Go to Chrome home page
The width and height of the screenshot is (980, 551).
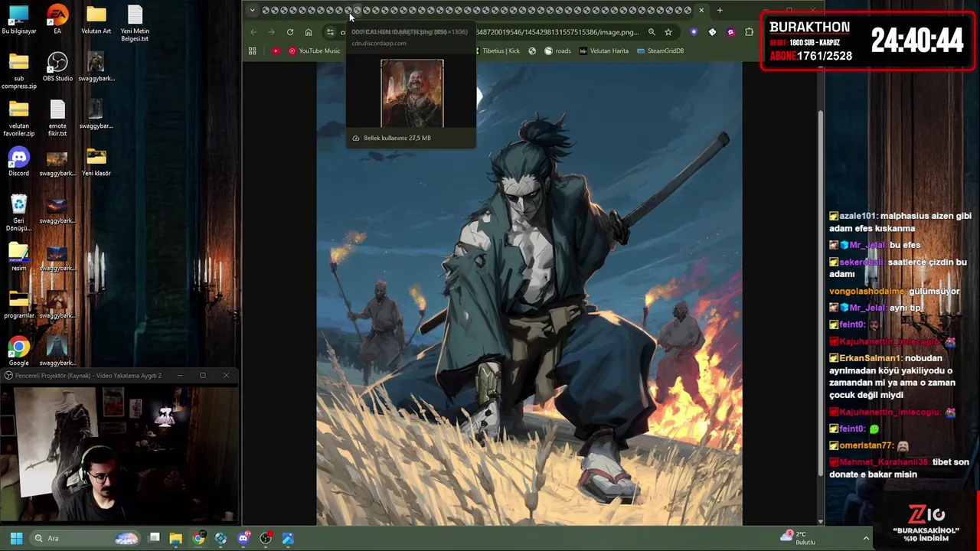pos(309,32)
